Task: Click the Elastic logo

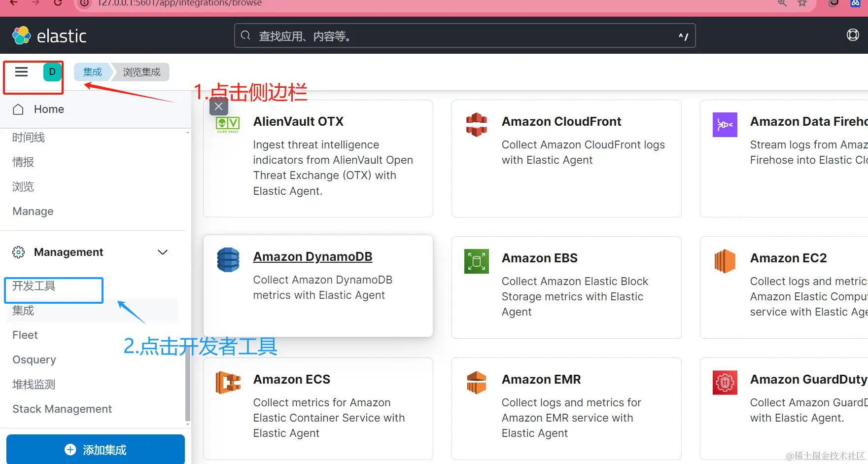Action: [x=49, y=36]
